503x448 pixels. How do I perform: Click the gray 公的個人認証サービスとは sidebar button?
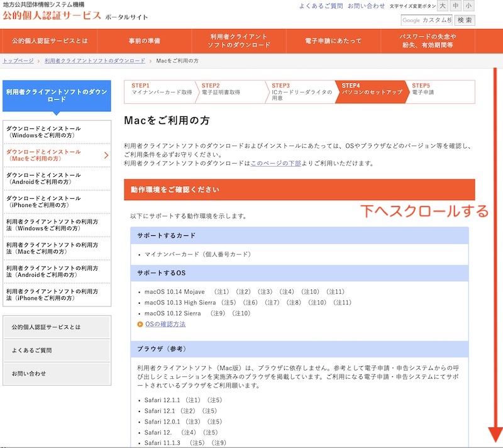click(57, 327)
